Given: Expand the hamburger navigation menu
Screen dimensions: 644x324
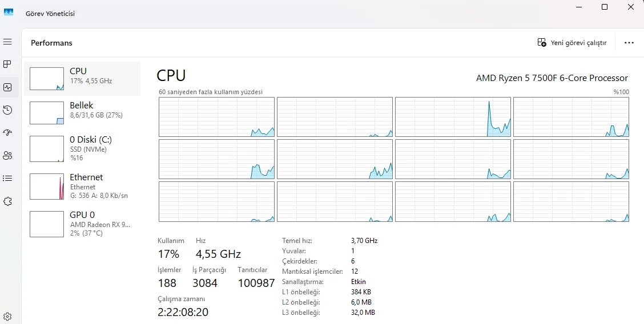Looking at the screenshot, I should 7,42.
